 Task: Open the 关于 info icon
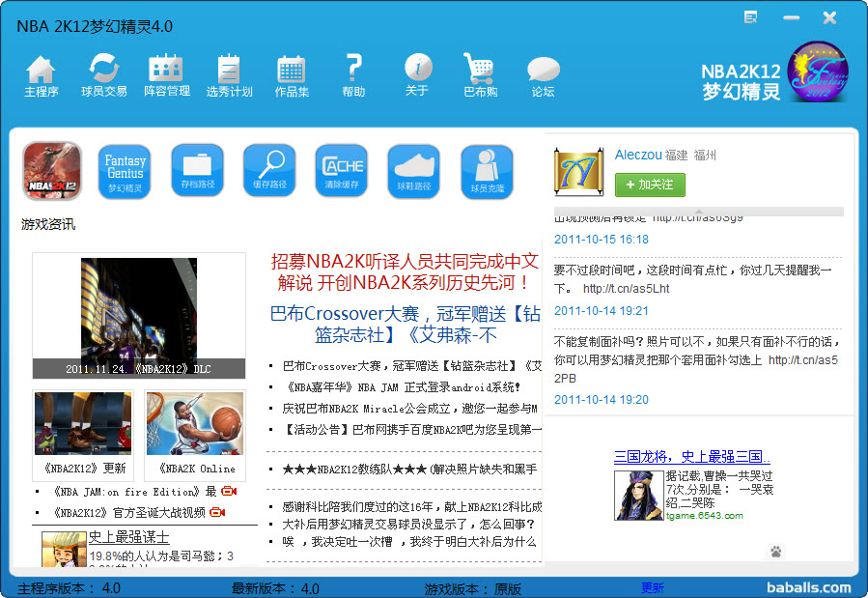tap(417, 75)
